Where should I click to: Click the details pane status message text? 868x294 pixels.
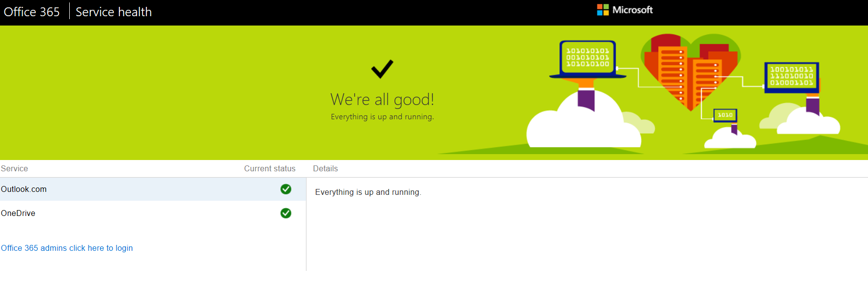368,192
